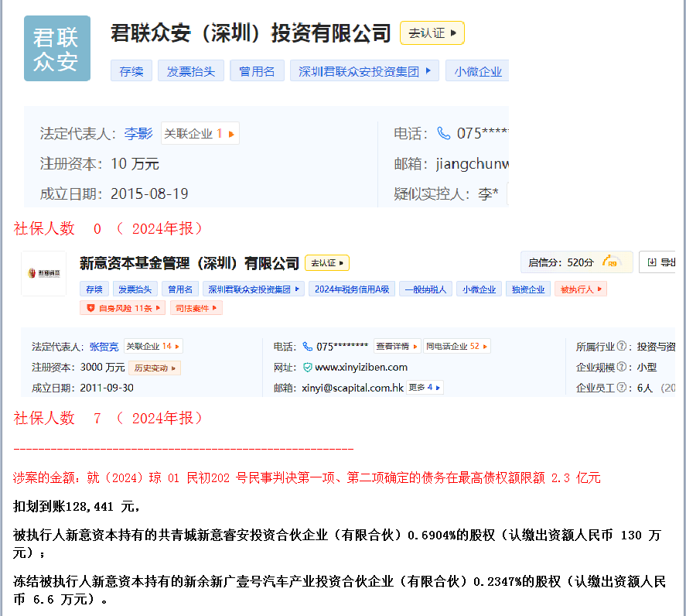Click the 一般纳税人 tag

[425, 289]
